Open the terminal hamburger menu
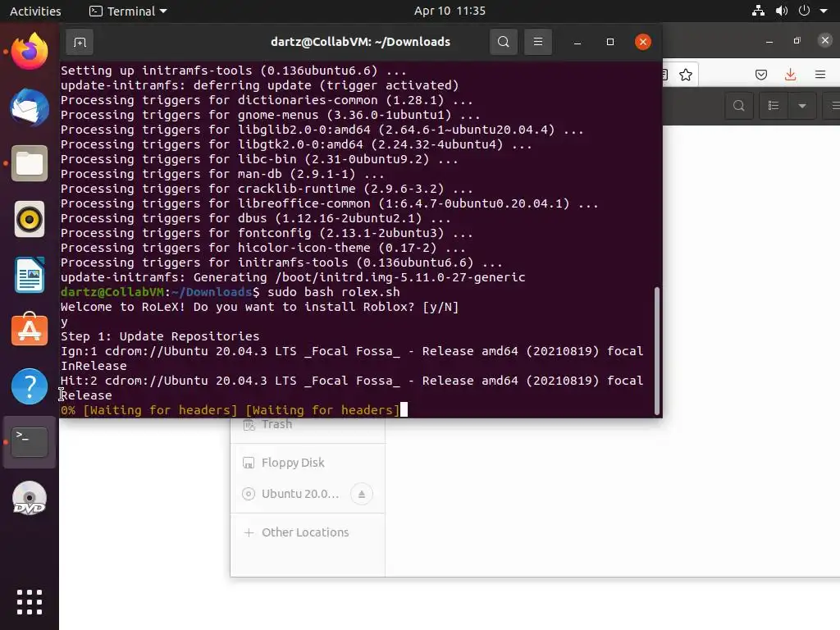 (x=538, y=42)
